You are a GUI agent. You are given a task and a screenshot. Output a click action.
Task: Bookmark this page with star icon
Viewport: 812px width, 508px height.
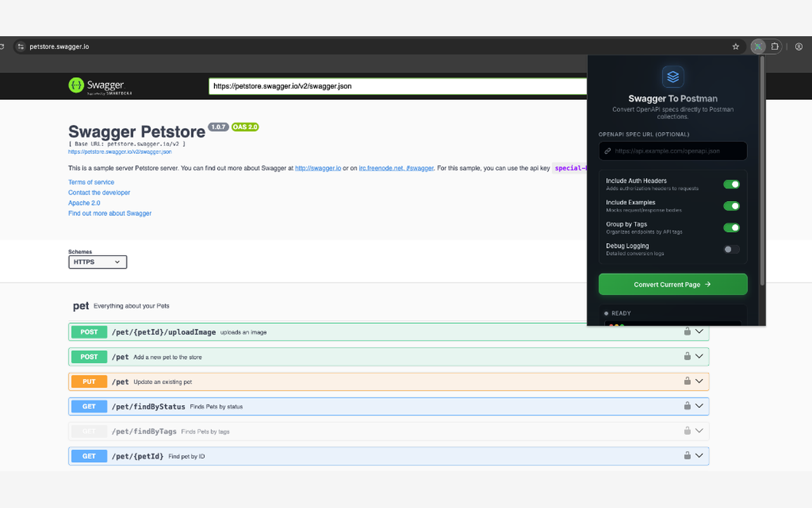736,46
